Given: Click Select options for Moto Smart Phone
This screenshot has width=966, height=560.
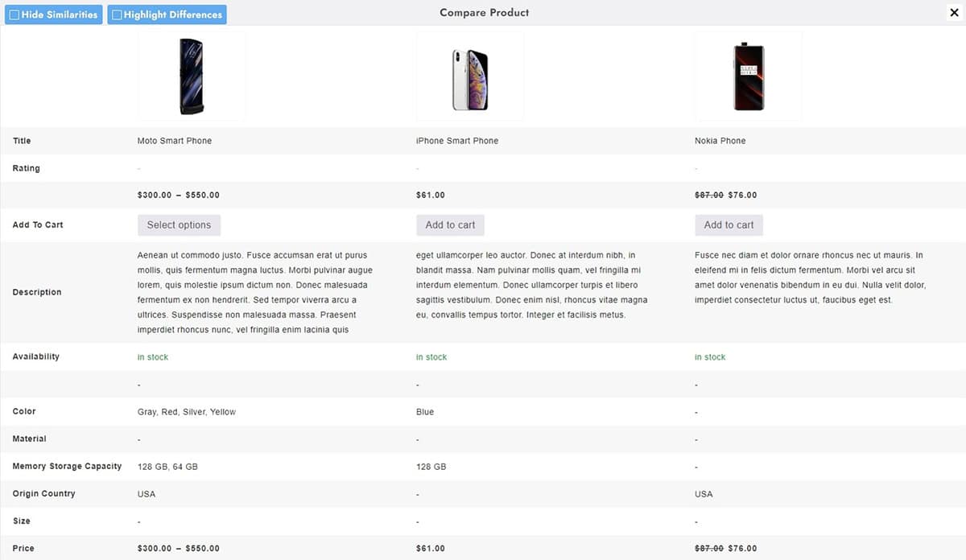Looking at the screenshot, I should (x=179, y=225).
